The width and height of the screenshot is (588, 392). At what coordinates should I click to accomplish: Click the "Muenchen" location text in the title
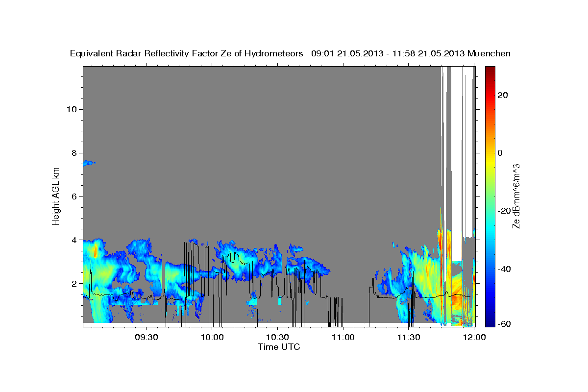coord(490,53)
